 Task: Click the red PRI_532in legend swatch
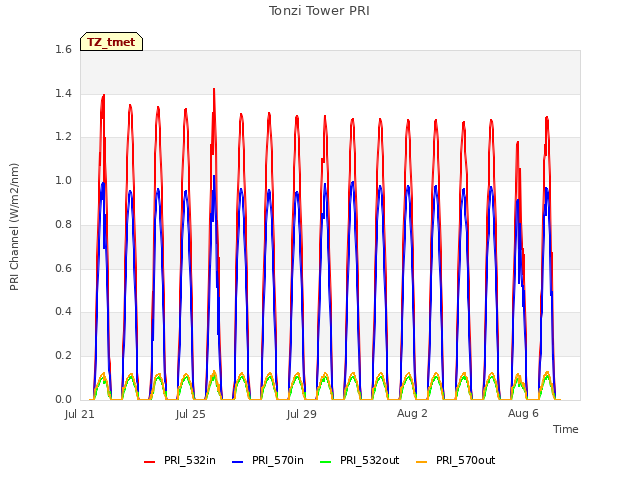149,461
